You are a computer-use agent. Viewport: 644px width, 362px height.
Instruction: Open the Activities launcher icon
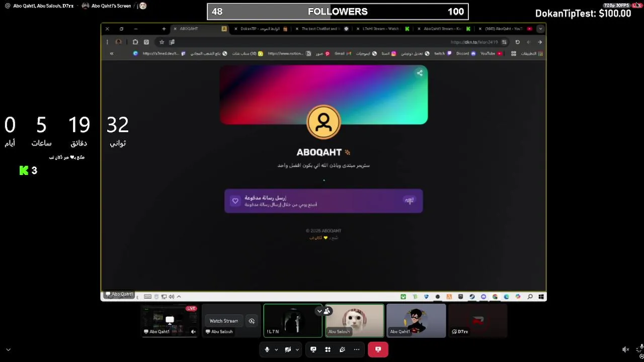328,349
